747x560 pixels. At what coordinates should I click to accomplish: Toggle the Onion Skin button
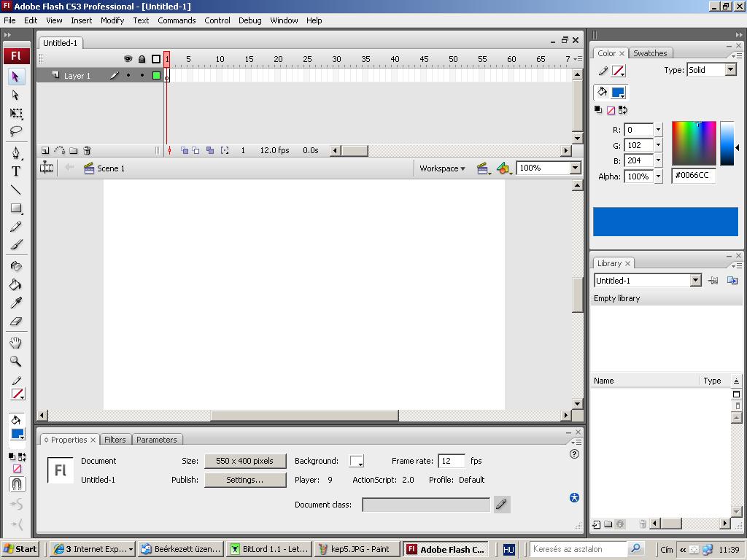pyautogui.click(x=185, y=150)
